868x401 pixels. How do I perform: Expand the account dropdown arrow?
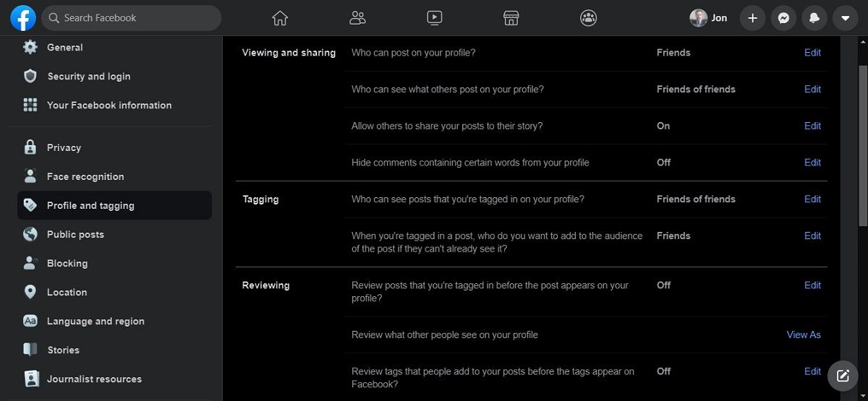pos(845,18)
